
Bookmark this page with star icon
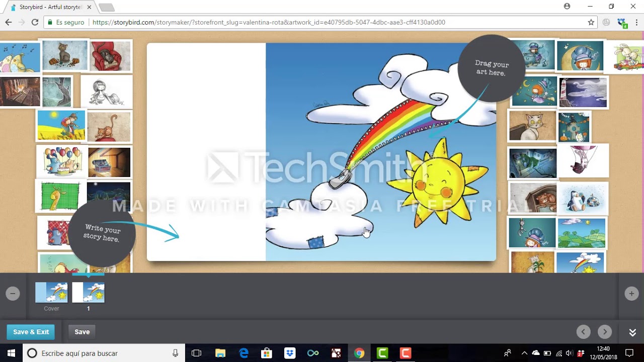point(591,22)
